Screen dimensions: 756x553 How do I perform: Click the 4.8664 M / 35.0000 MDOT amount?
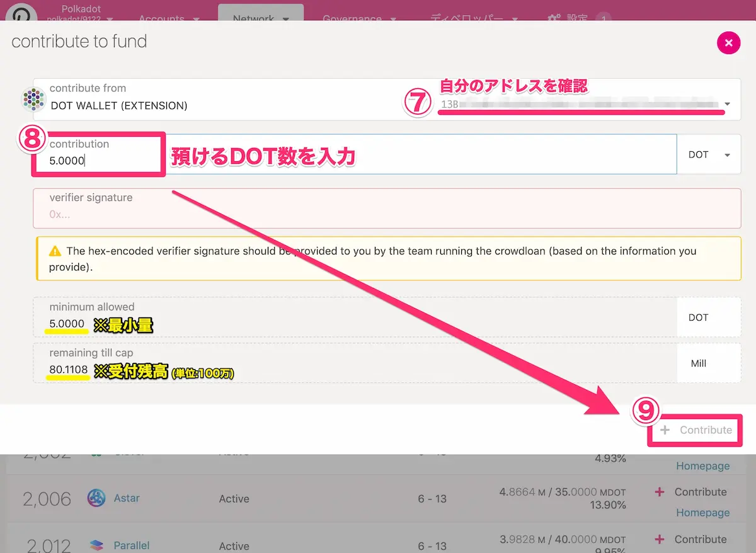tap(563, 492)
